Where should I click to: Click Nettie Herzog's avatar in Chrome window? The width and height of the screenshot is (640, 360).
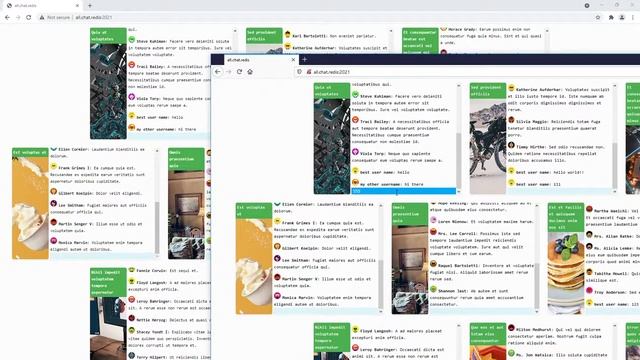pos(132,318)
